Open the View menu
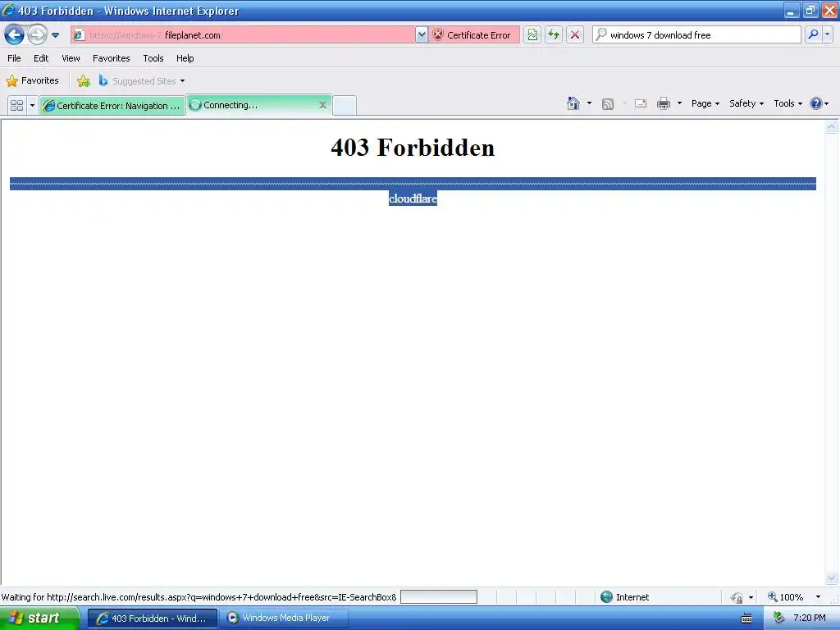Screen dimensions: 840x630 tap(71, 58)
